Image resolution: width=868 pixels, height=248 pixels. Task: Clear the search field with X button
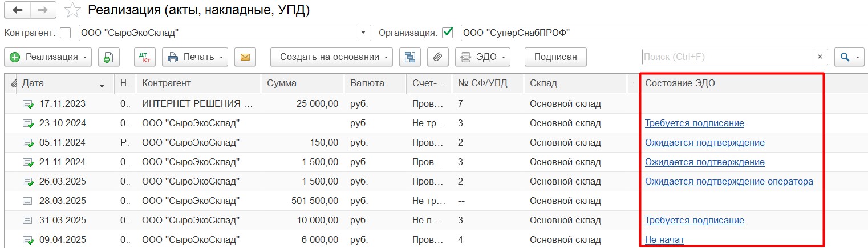820,57
